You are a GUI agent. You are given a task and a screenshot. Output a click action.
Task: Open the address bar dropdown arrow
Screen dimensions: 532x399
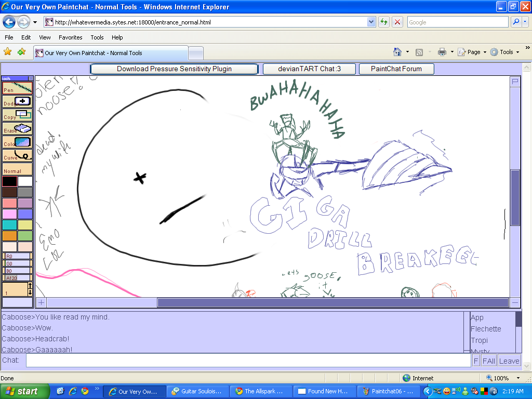pos(370,22)
